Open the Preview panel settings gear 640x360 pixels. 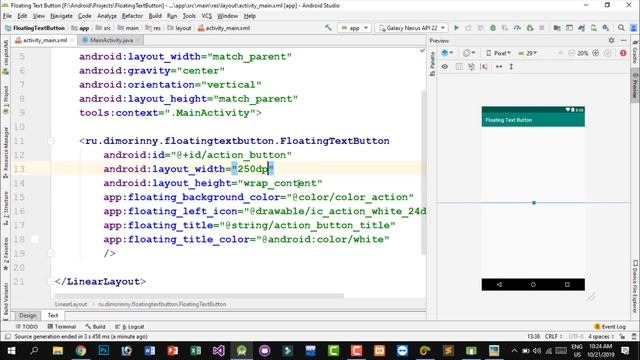(611, 40)
